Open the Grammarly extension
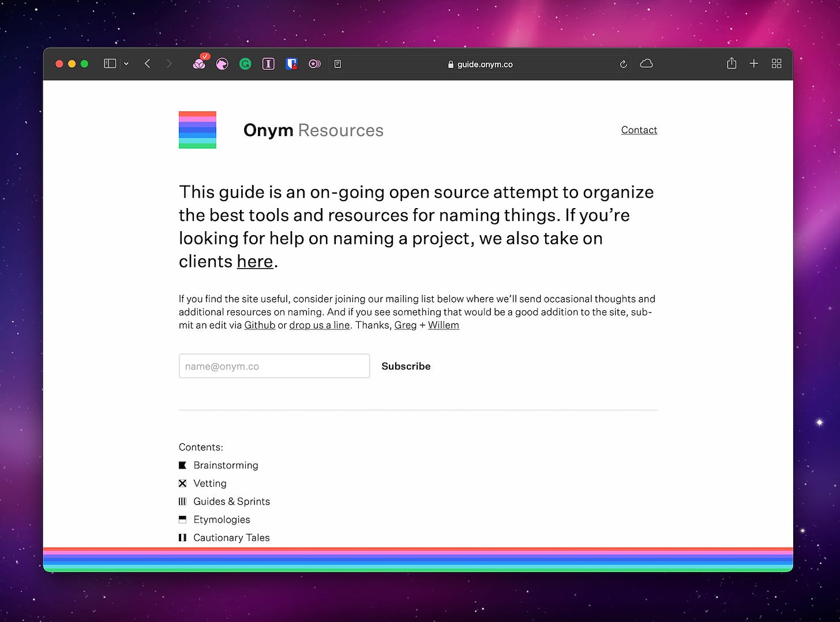 click(245, 64)
